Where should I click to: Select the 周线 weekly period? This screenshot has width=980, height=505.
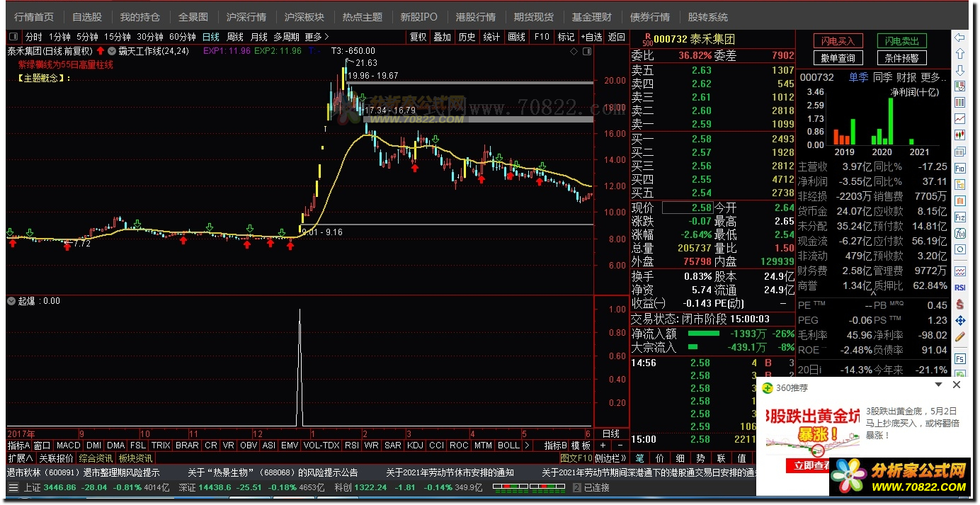235,37
